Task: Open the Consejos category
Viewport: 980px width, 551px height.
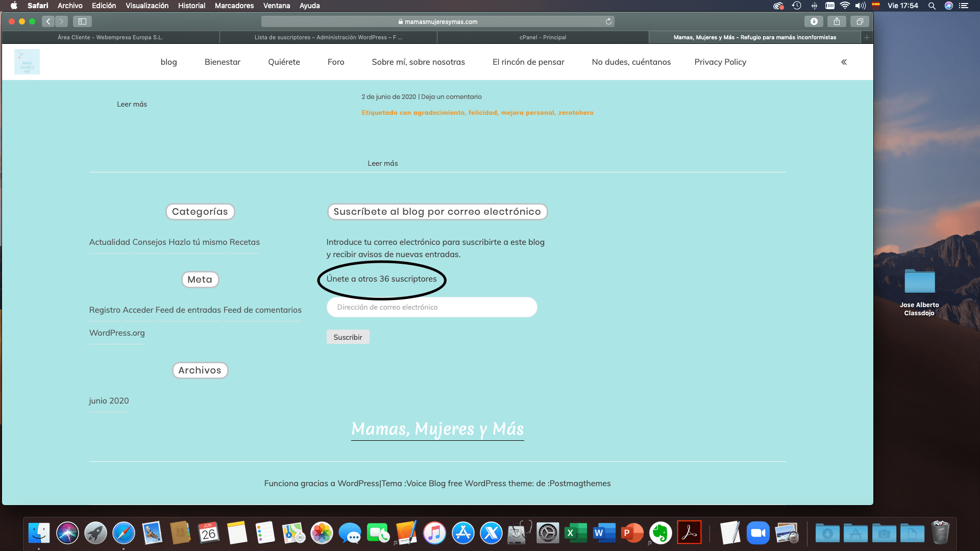Action: 149,242
